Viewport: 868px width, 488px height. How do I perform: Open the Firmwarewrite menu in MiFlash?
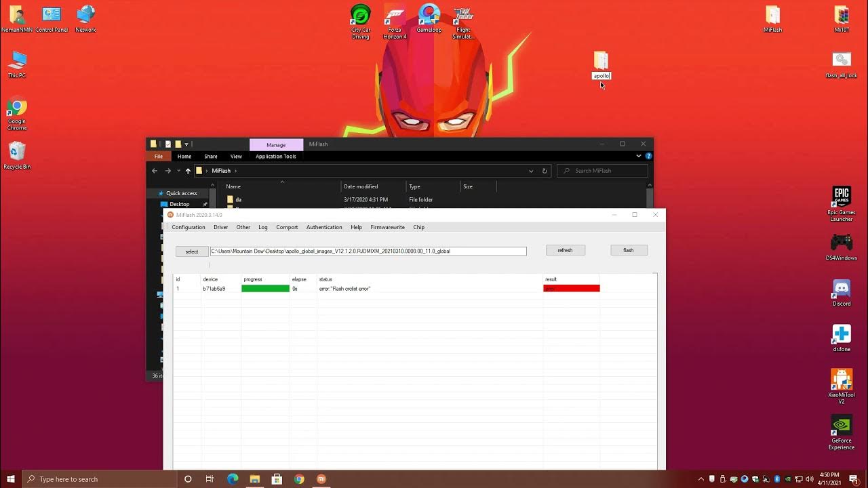(387, 227)
